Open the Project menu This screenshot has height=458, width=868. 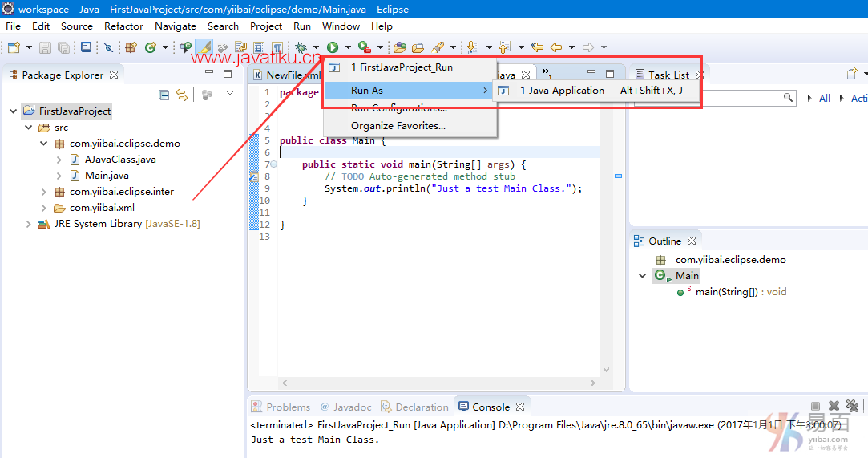266,26
